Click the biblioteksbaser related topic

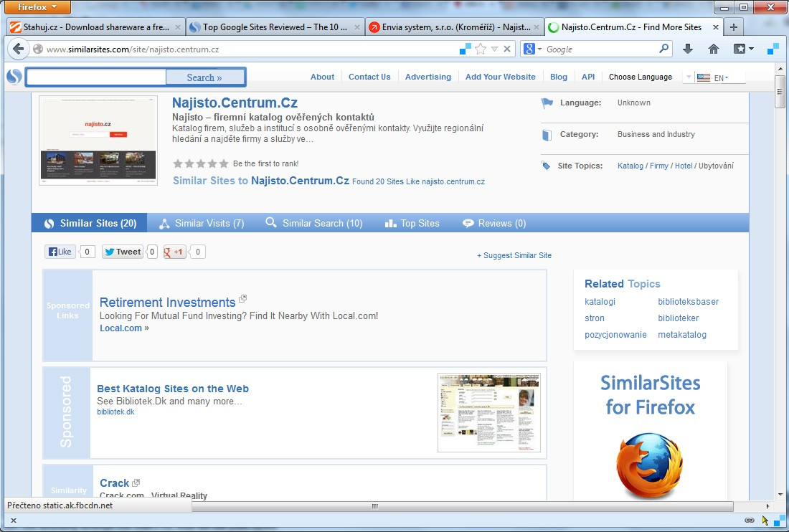[689, 302]
